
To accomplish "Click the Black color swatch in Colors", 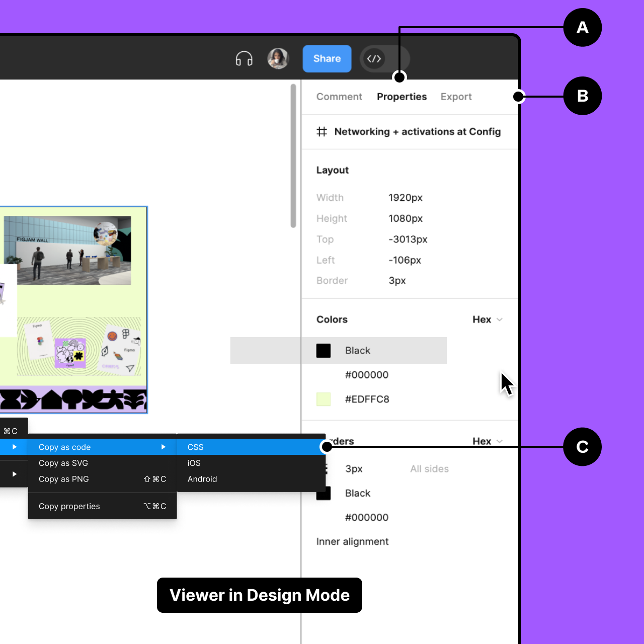I will pyautogui.click(x=324, y=351).
